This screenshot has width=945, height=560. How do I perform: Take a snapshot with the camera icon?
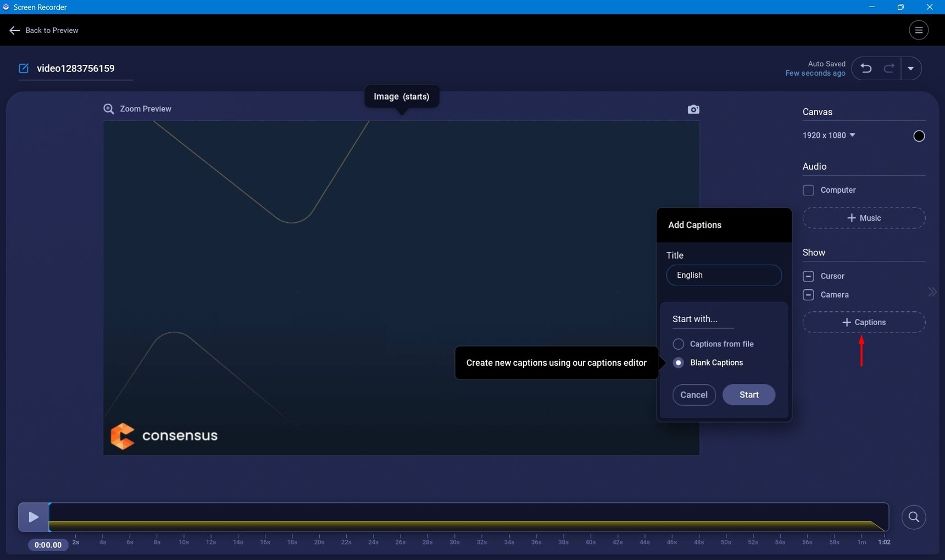point(693,109)
